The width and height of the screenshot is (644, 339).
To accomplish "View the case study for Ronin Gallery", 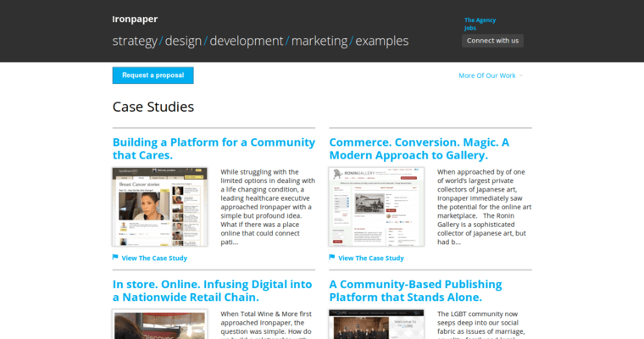I will click(x=371, y=258).
